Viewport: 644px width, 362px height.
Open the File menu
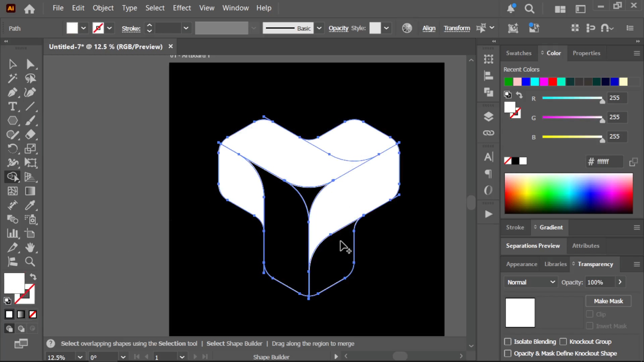click(58, 8)
